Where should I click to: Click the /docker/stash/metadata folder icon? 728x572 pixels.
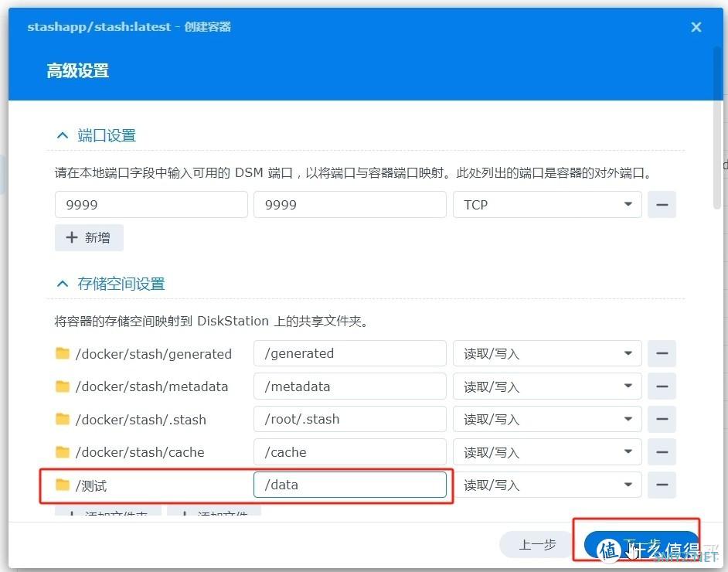click(63, 386)
